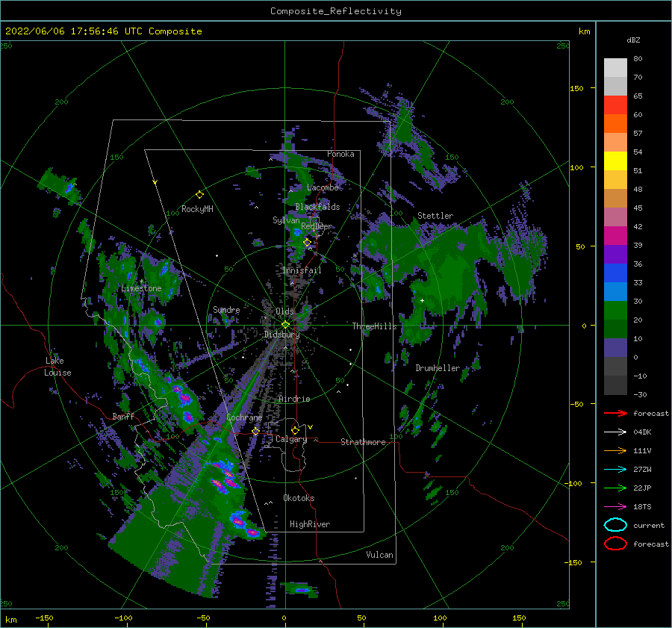Select the dark orange swatch between 60 and 57

tap(615, 123)
